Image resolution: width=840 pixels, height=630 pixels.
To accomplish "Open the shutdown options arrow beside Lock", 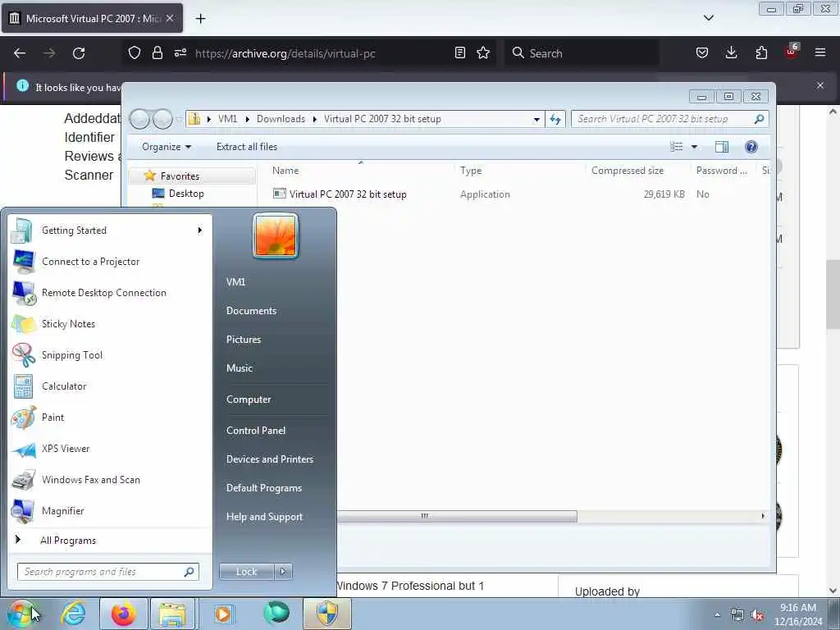I will point(283,572).
